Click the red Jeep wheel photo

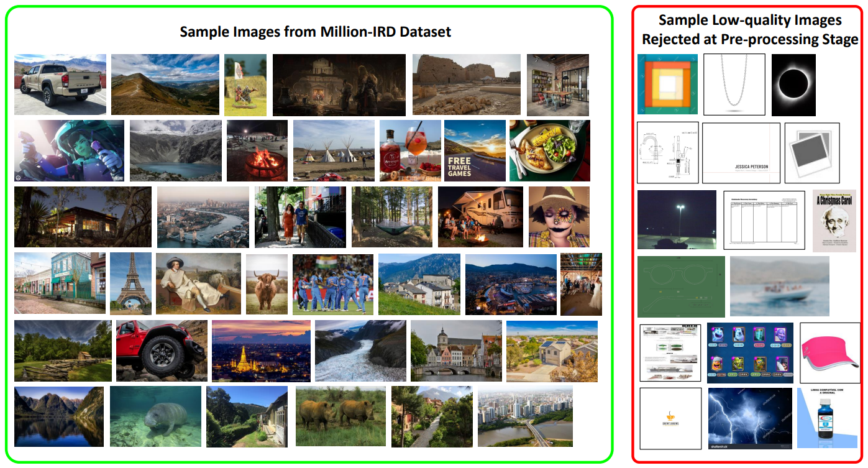tap(162, 351)
